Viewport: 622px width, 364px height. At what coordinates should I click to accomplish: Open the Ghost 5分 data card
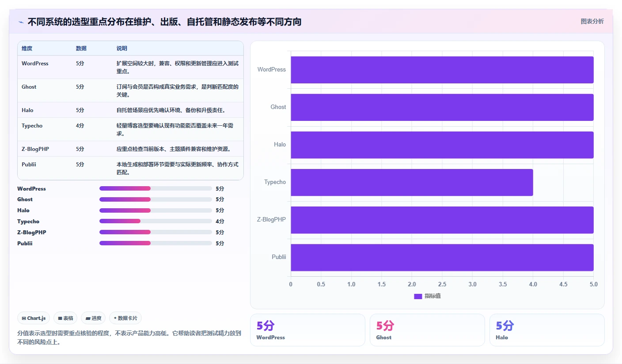coord(427,330)
